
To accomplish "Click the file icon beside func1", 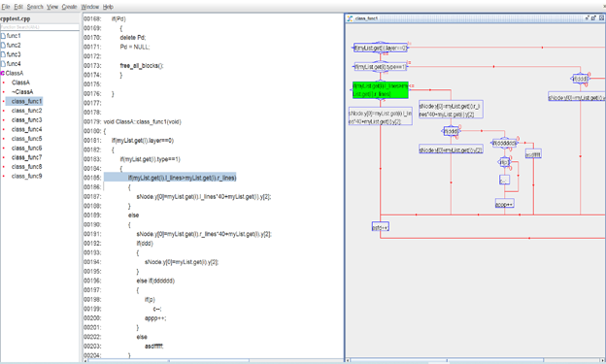I will tap(3, 36).
